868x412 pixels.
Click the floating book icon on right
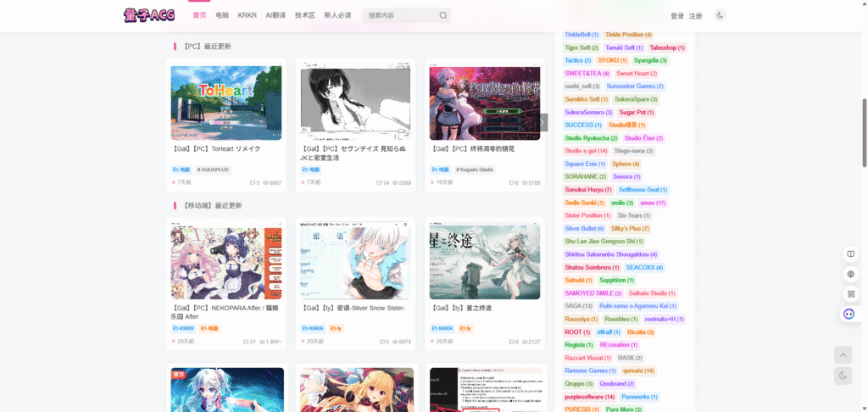pos(850,253)
